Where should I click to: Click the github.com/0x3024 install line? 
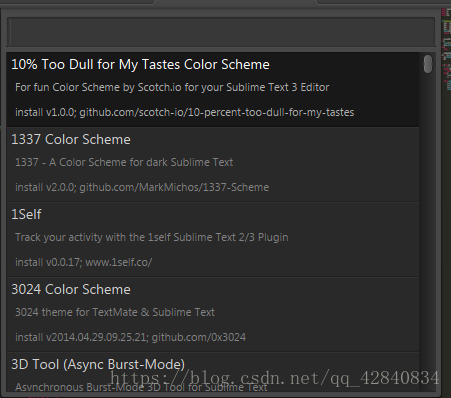pos(130,337)
